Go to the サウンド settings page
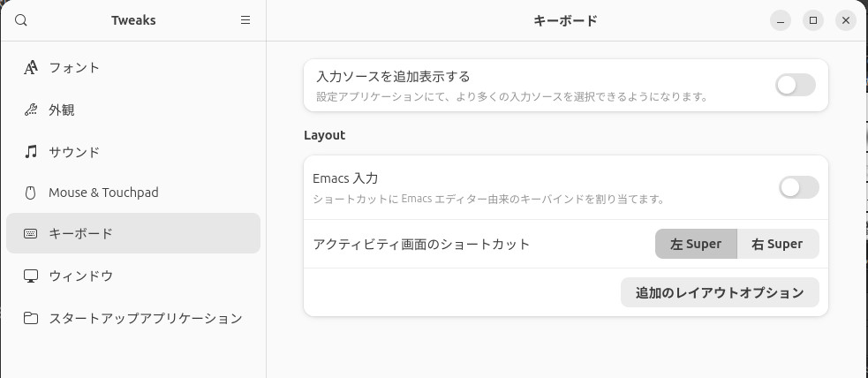Screen dimensions: 868x378 pos(74,152)
